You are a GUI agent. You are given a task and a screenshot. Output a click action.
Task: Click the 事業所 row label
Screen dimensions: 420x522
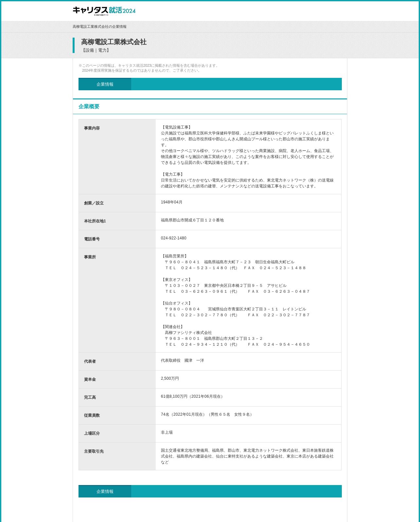(90, 257)
